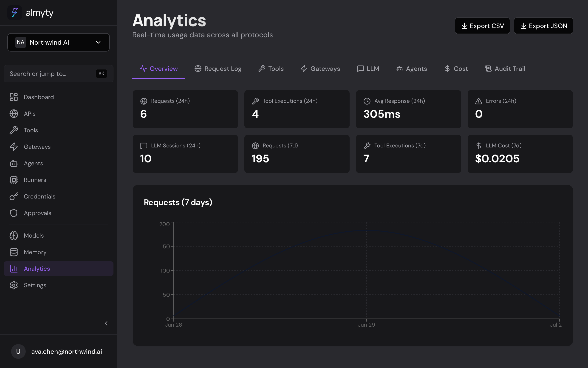Switch to the Cost tab
Image resolution: width=588 pixels, height=368 pixels.
(x=456, y=69)
